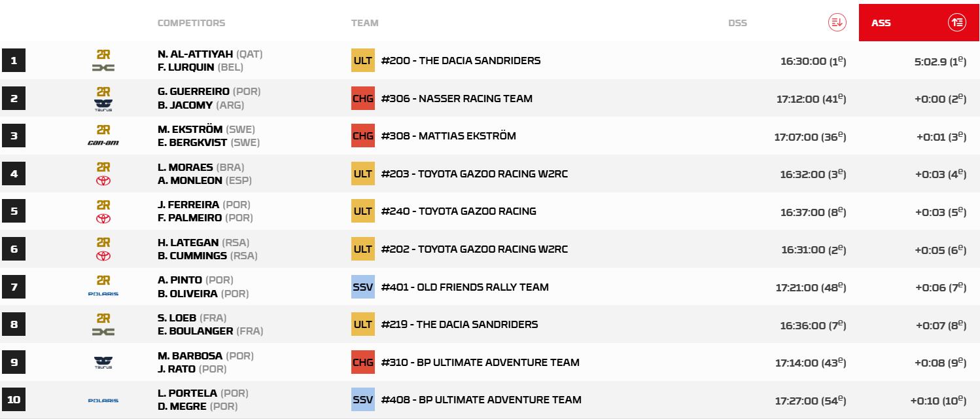Click the Team column header
The width and height of the screenshot is (980, 419).
coord(364,23)
